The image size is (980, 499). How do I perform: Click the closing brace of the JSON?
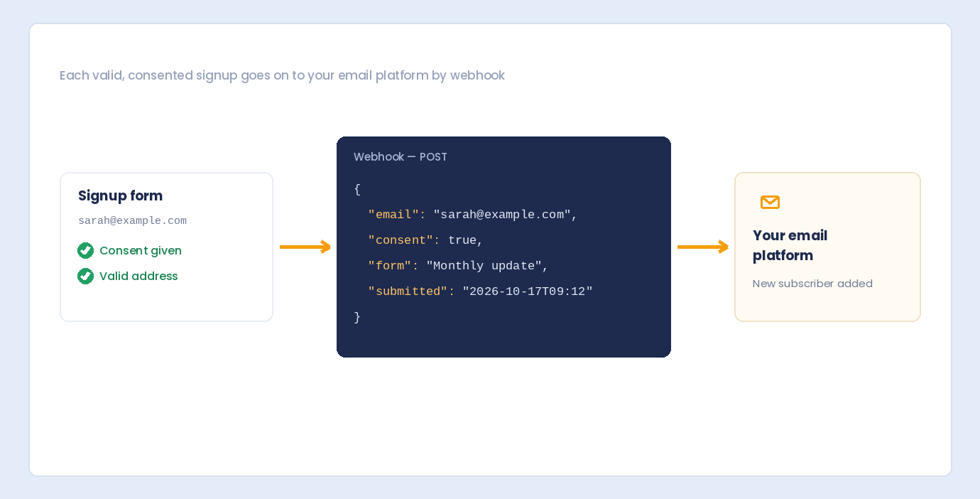tap(357, 317)
